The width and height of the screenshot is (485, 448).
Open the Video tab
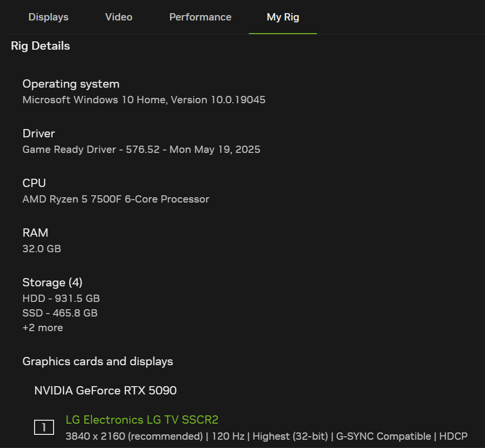[119, 17]
